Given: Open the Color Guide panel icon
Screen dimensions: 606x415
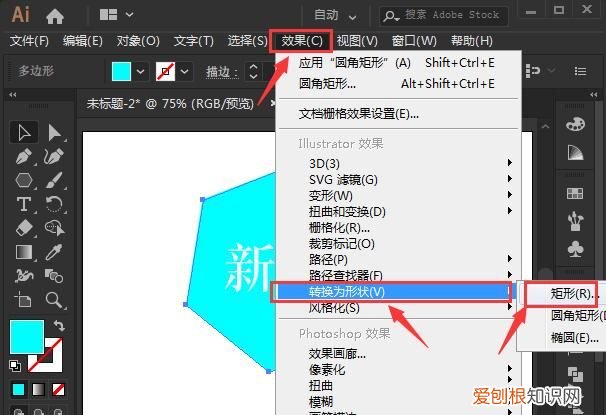Looking at the screenshot, I should tap(575, 153).
